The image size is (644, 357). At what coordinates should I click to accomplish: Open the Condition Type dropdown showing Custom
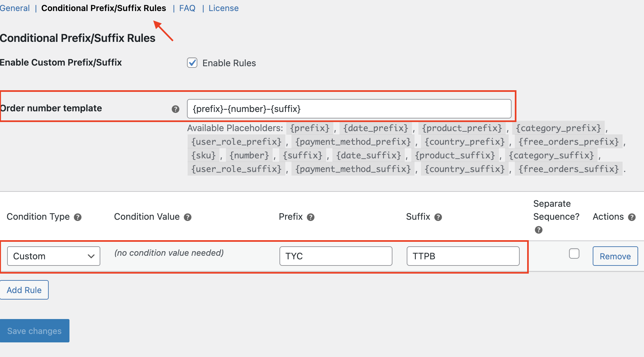point(53,256)
